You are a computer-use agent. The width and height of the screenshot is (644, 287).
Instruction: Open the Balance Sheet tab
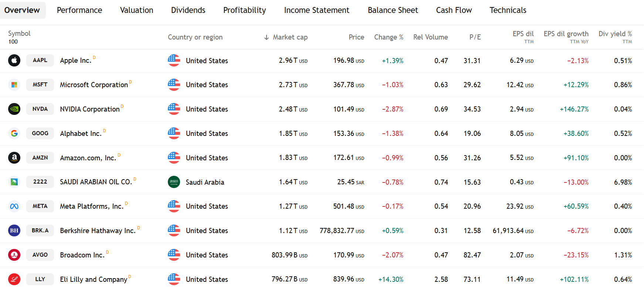click(x=393, y=10)
